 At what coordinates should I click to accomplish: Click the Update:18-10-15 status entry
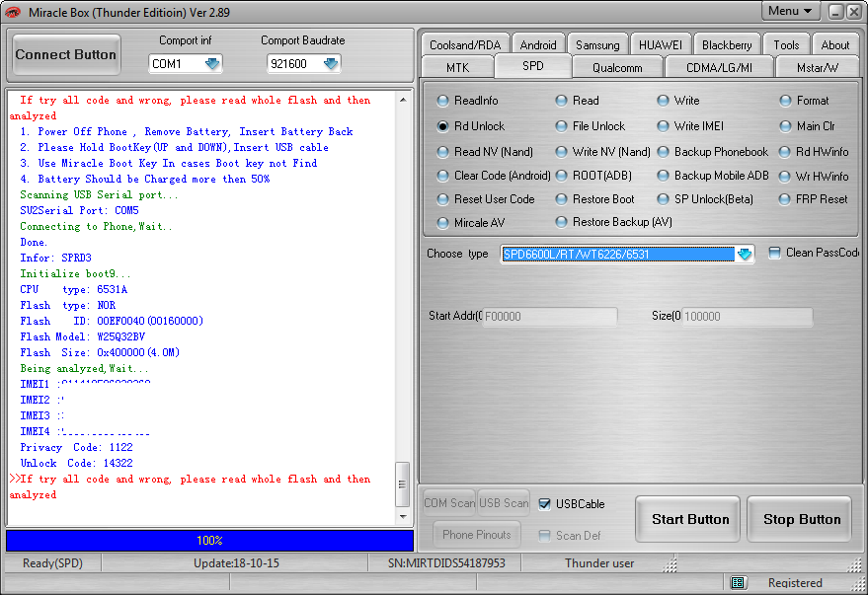236,562
